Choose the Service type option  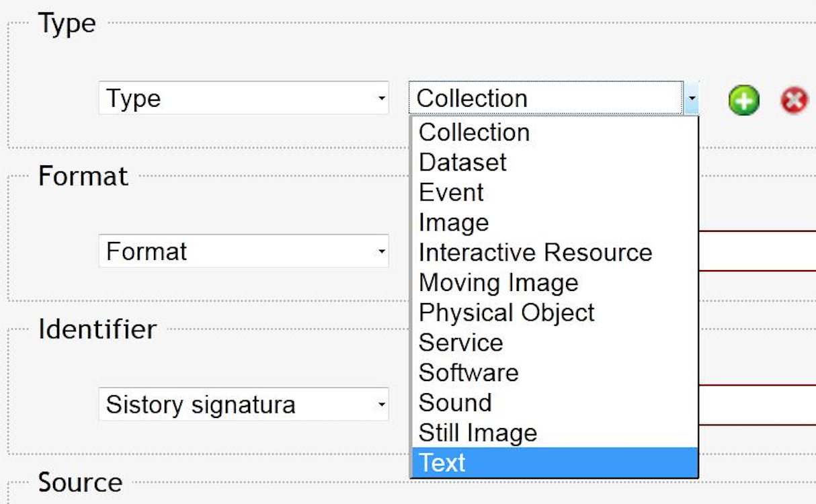(460, 343)
